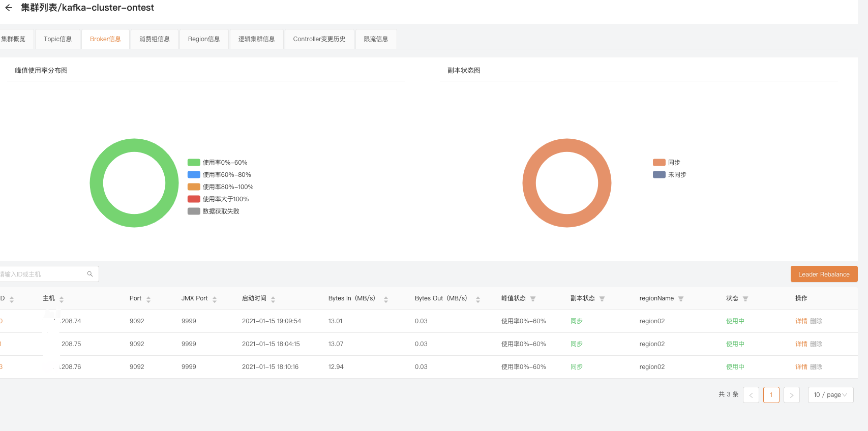This screenshot has width=868, height=431.
Task: Sort brokers by 主机 column
Action: coord(62,299)
